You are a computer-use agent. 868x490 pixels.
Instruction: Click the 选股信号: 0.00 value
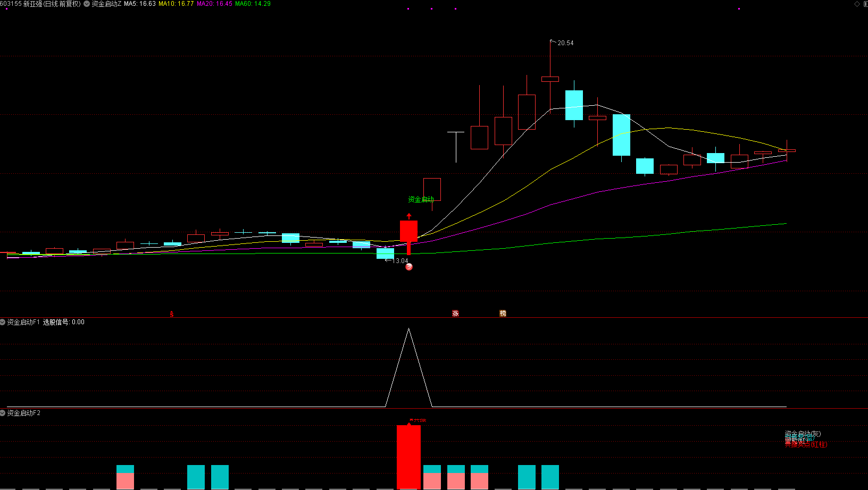[64, 322]
